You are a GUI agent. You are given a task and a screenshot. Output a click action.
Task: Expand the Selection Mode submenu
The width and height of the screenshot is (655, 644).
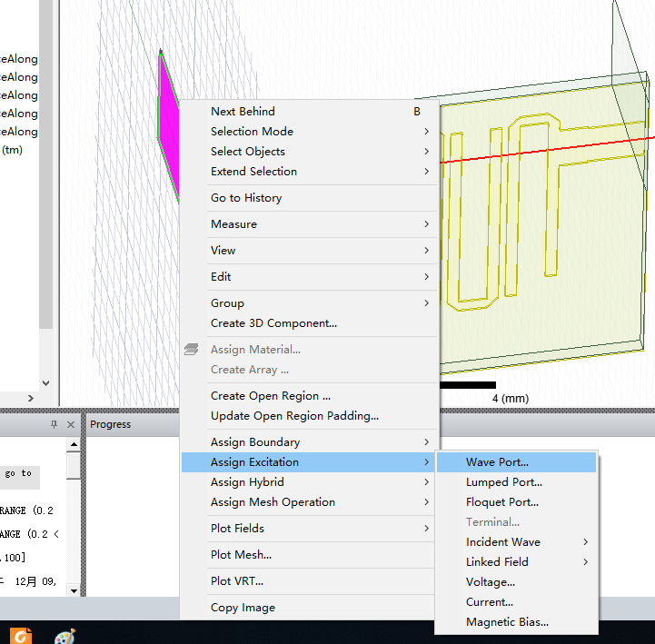310,132
